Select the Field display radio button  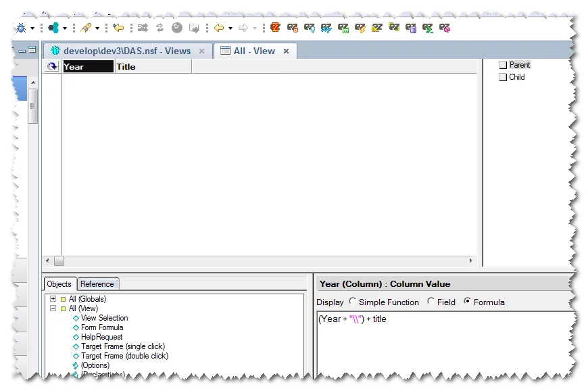point(431,302)
